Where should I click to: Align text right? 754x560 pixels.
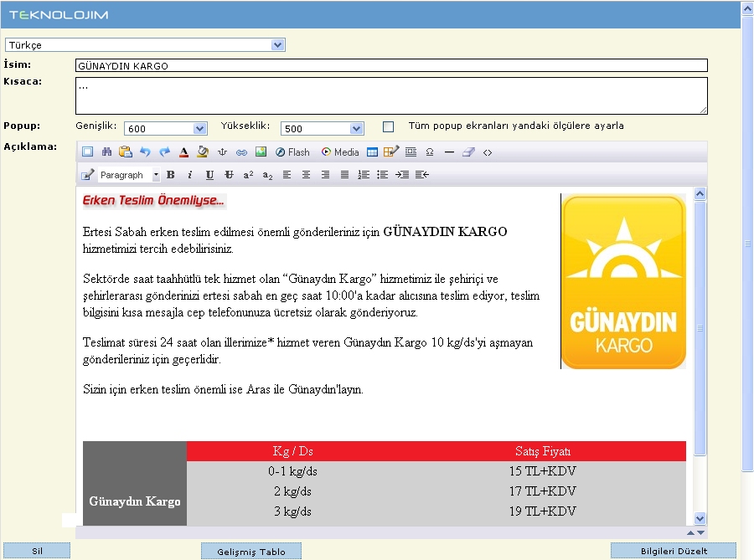[326, 175]
